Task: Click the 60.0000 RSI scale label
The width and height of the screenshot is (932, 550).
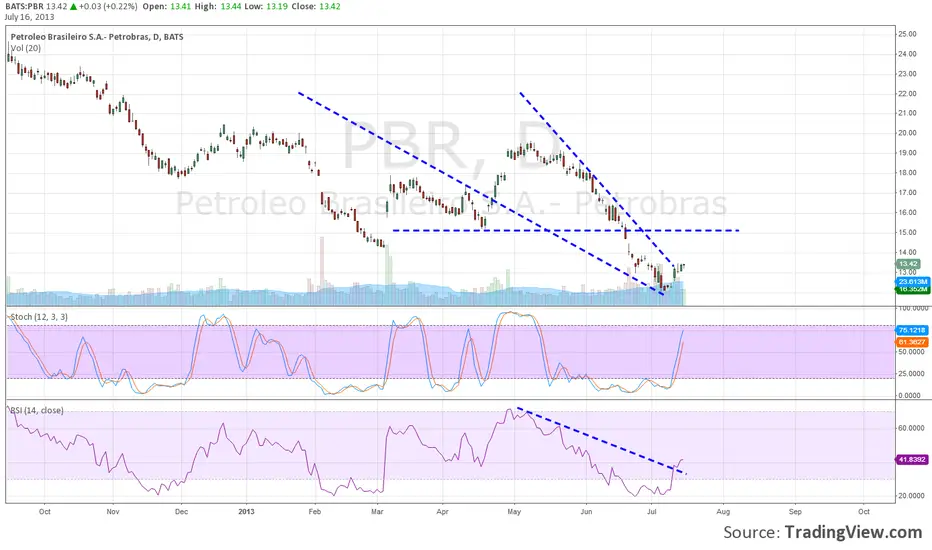Action: coord(912,428)
